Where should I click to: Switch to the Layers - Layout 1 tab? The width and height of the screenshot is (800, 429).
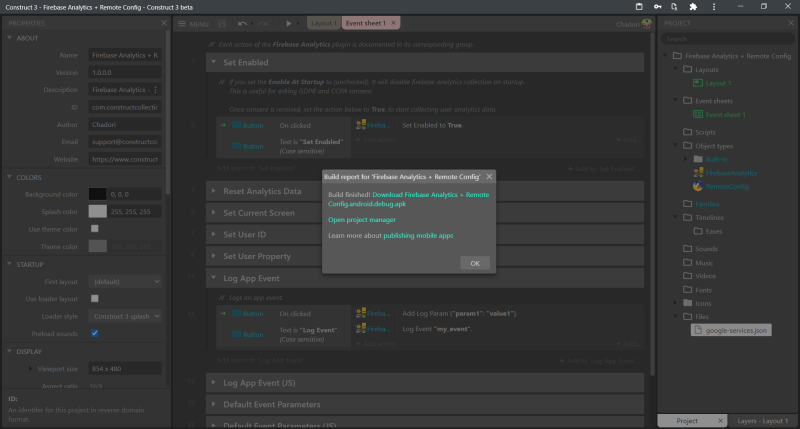tap(762, 421)
